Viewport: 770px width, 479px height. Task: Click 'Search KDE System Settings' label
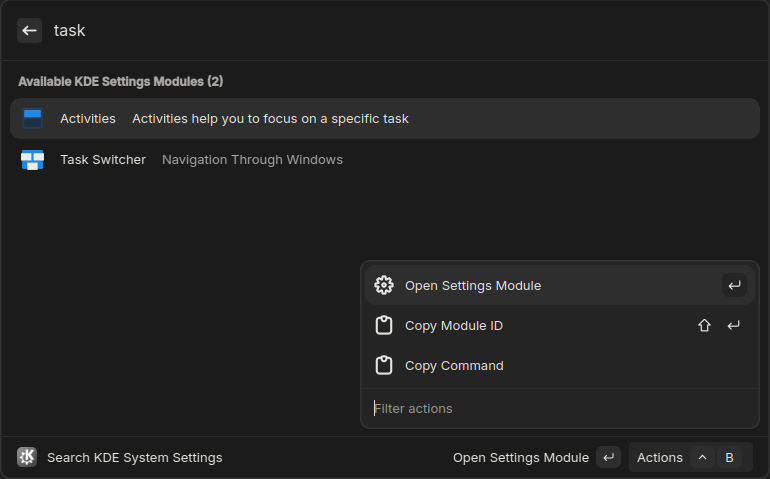click(x=135, y=457)
